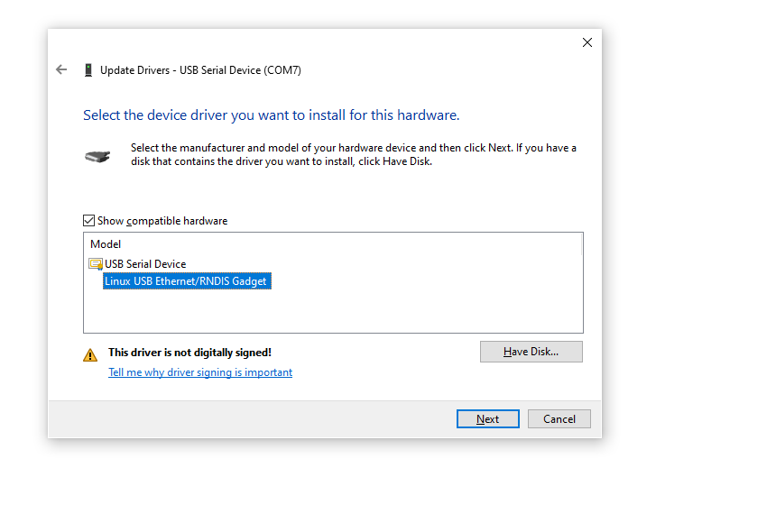Select Linux USB Ethernet/RNDIS Gadget entry
This screenshot has width=776, height=532.
click(187, 280)
